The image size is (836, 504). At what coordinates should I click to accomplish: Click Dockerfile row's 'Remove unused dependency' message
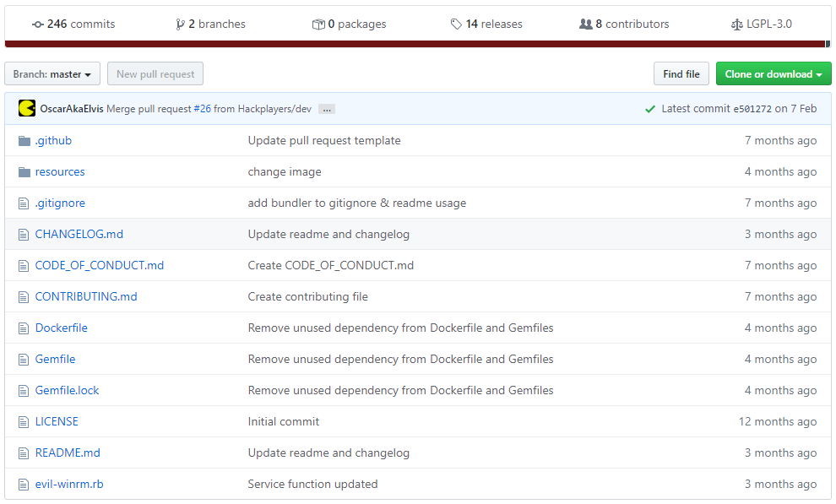pos(400,328)
